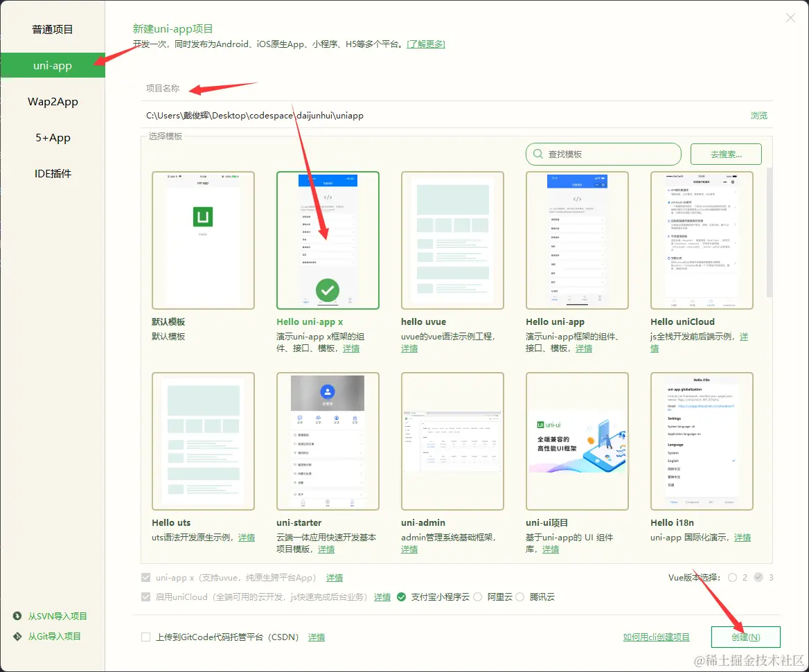The width and height of the screenshot is (809, 672).
Task: Select the hello uvue template thumbnail
Action: [x=452, y=240]
